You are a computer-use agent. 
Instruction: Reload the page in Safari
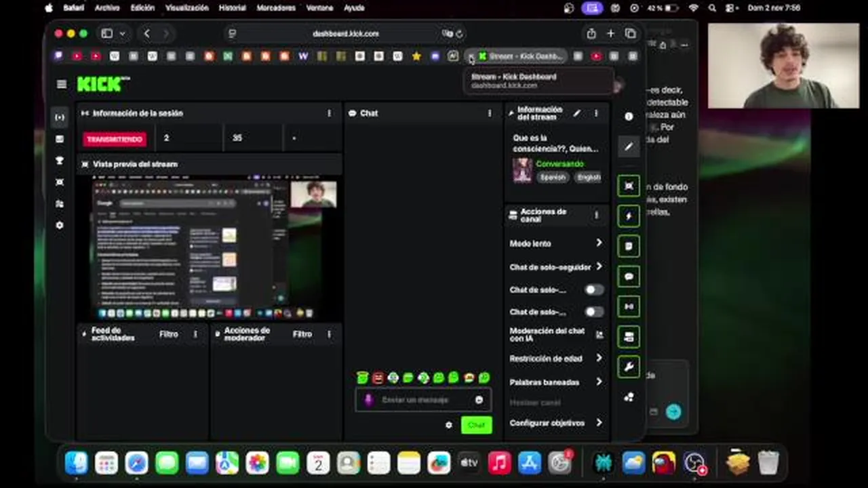(x=459, y=33)
